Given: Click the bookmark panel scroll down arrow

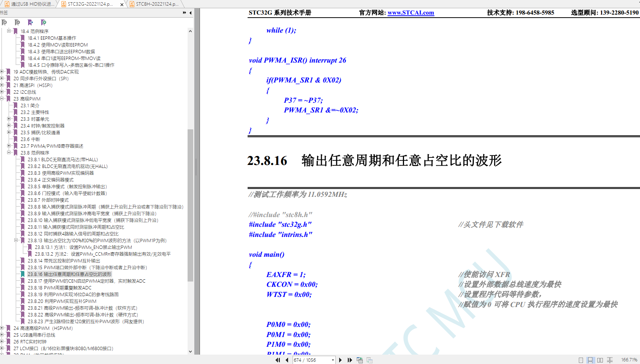Looking at the screenshot, I should [x=190, y=351].
